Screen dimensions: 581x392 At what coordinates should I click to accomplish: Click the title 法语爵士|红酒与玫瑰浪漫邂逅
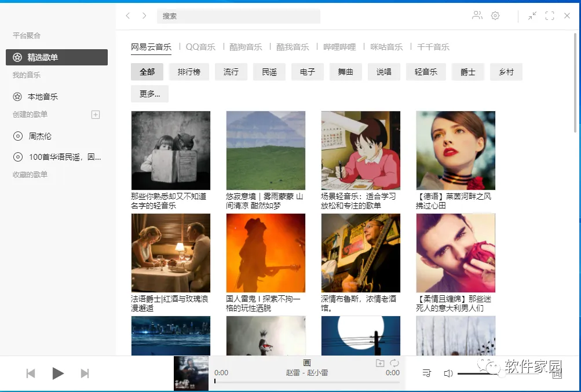(170, 303)
